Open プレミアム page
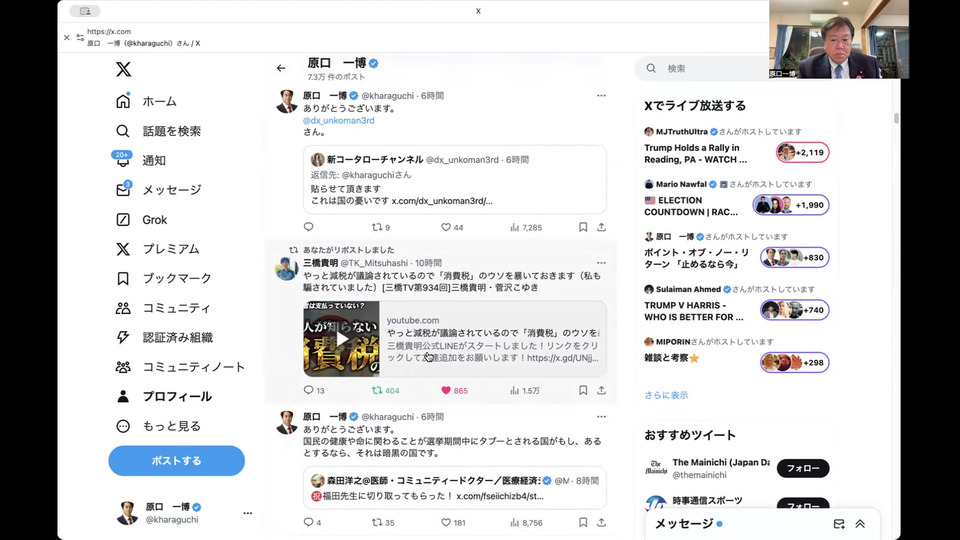The image size is (960, 540). coord(158,249)
